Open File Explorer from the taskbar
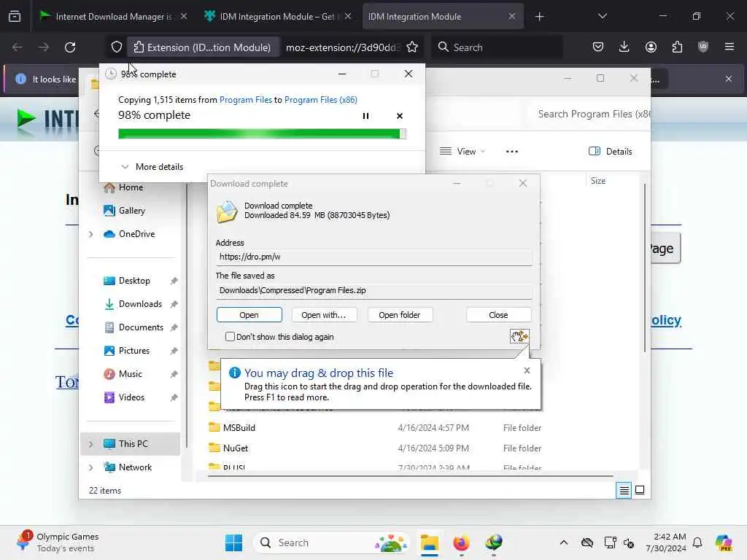The width and height of the screenshot is (747, 560). (x=429, y=542)
